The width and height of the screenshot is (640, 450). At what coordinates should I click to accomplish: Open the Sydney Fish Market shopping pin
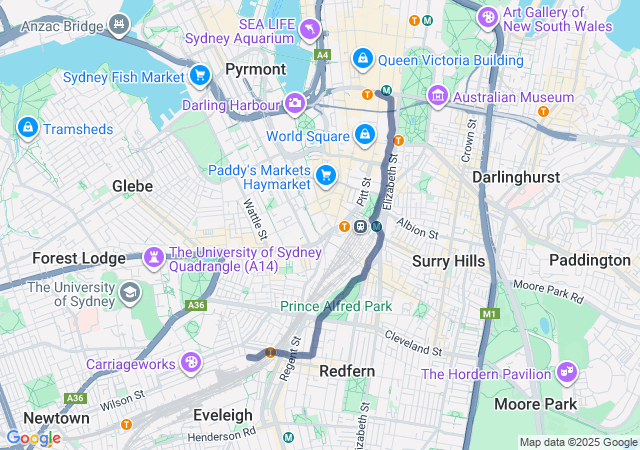tap(200, 76)
